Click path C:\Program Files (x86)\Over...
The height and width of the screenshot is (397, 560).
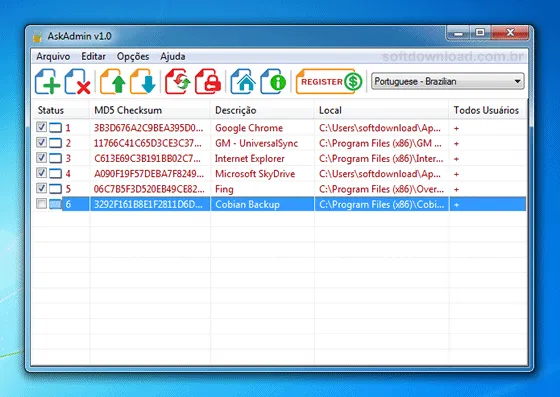coord(381,189)
